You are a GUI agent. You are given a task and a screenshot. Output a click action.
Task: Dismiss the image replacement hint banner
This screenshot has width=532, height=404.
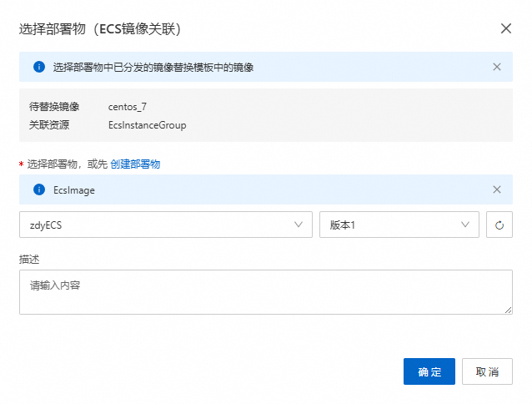click(x=497, y=67)
